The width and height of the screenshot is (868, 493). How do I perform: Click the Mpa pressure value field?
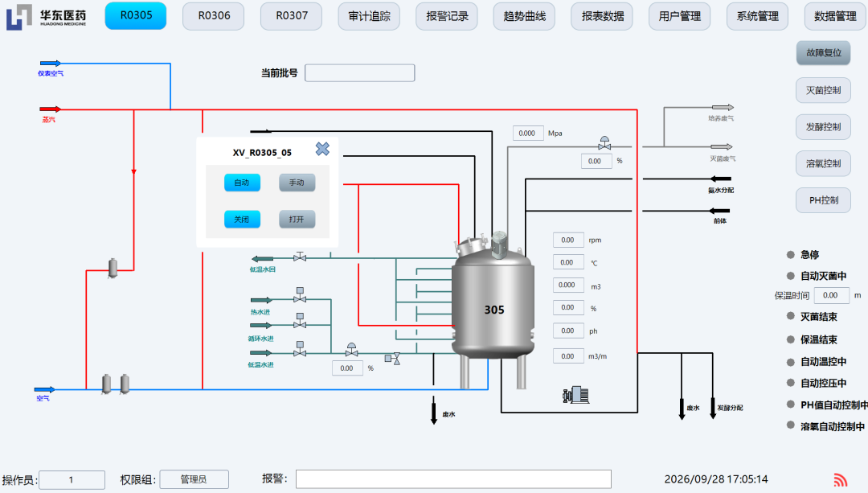(x=528, y=133)
